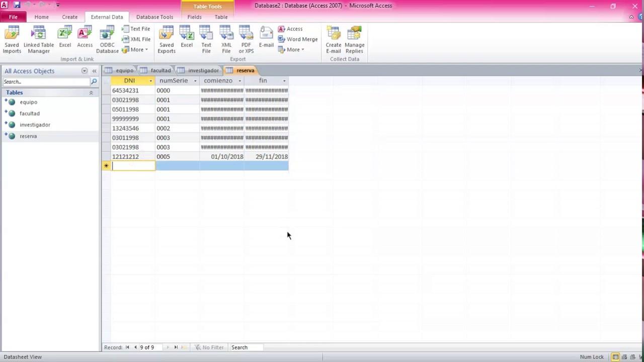Open Saved Imports in the ribbon
The width and height of the screenshot is (644, 362).
(12, 40)
